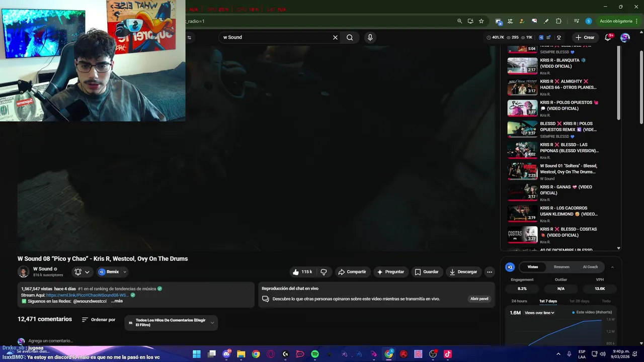Collapse the vidIQ panel chevron

tap(612, 267)
